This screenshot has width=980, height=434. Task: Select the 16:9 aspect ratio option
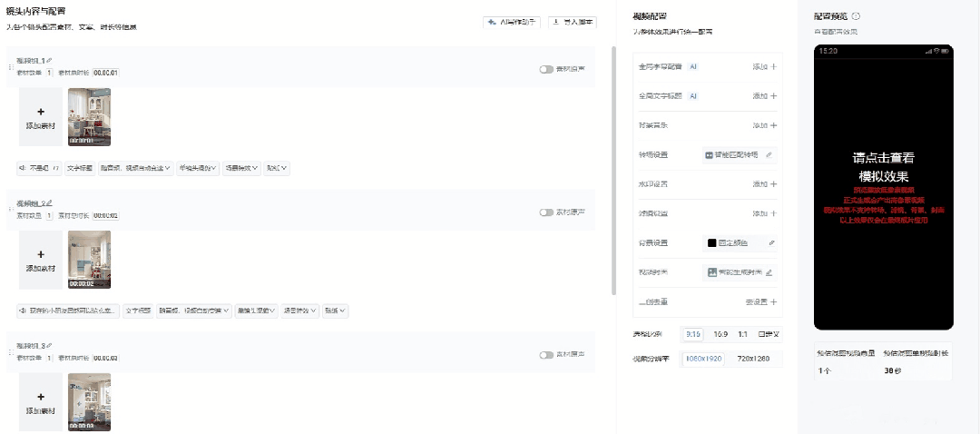[x=720, y=334]
